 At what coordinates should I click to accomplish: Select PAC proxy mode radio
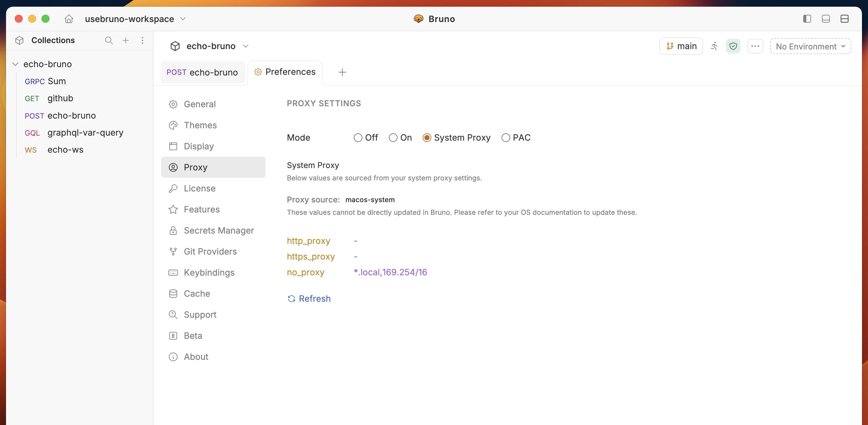[506, 138]
